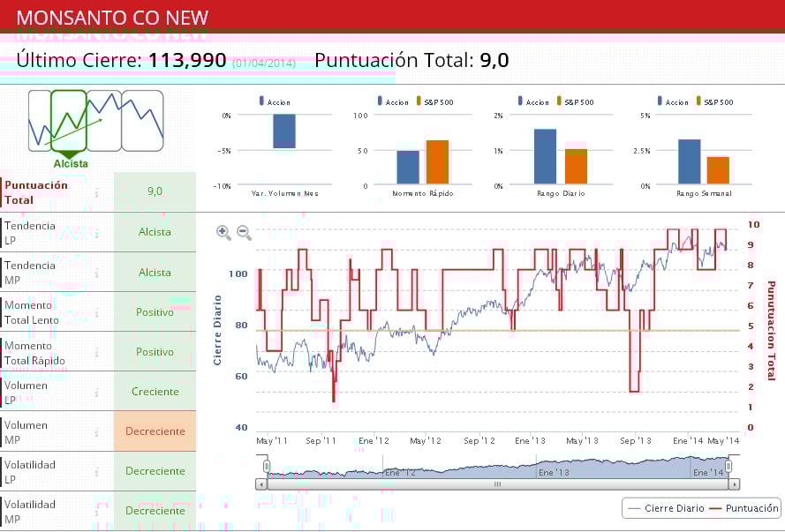Select the fourth trend phase box
785x532 pixels.
pyautogui.click(x=143, y=121)
